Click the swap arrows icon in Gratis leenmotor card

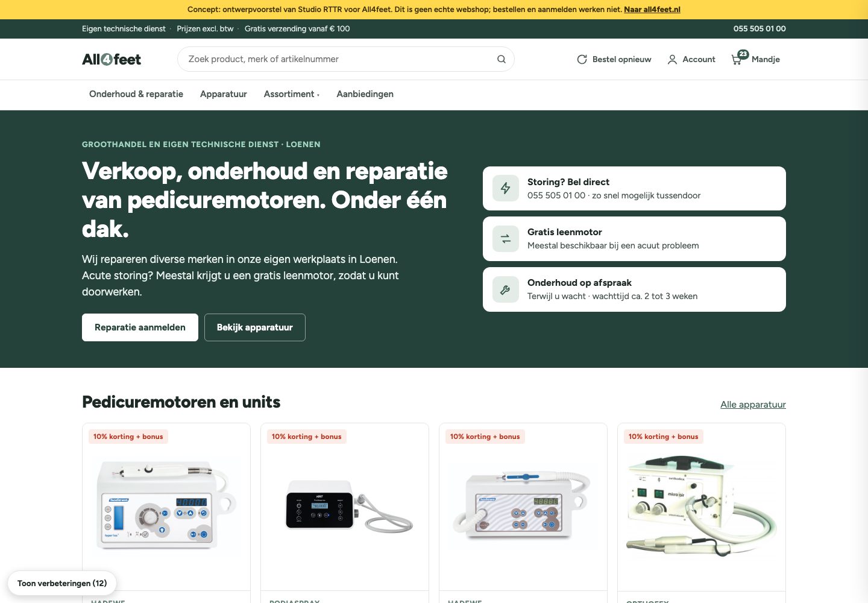[506, 239]
